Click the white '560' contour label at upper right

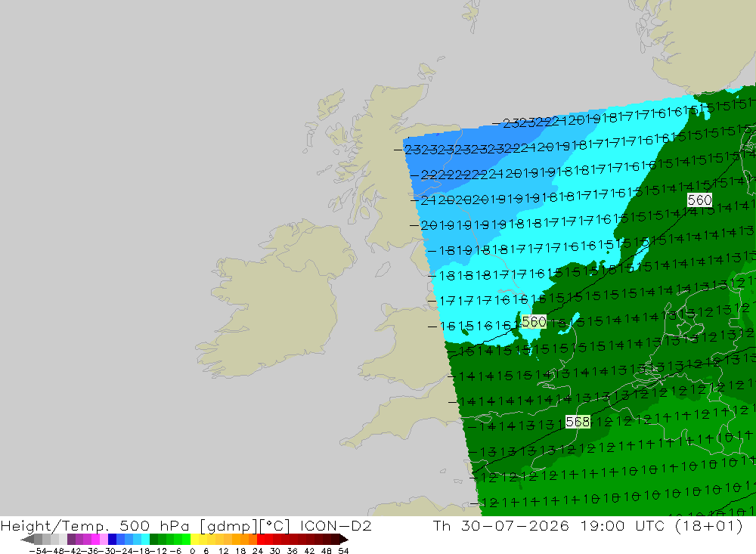pos(699,200)
